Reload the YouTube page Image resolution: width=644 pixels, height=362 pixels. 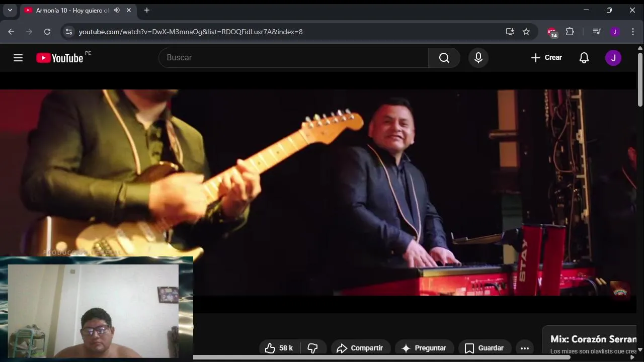point(47,32)
